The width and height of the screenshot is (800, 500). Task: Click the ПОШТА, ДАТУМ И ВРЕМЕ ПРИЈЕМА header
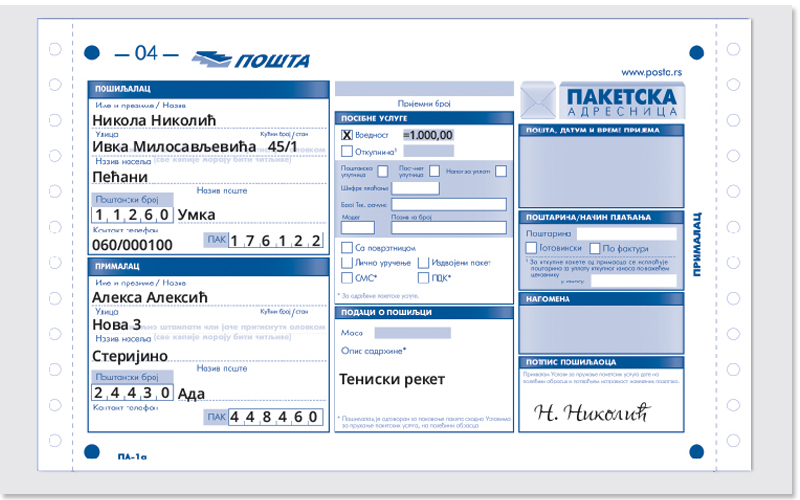pyautogui.click(x=601, y=130)
